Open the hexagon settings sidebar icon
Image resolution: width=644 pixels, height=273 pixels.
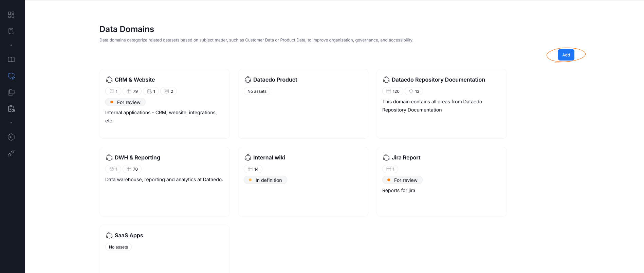click(x=11, y=137)
